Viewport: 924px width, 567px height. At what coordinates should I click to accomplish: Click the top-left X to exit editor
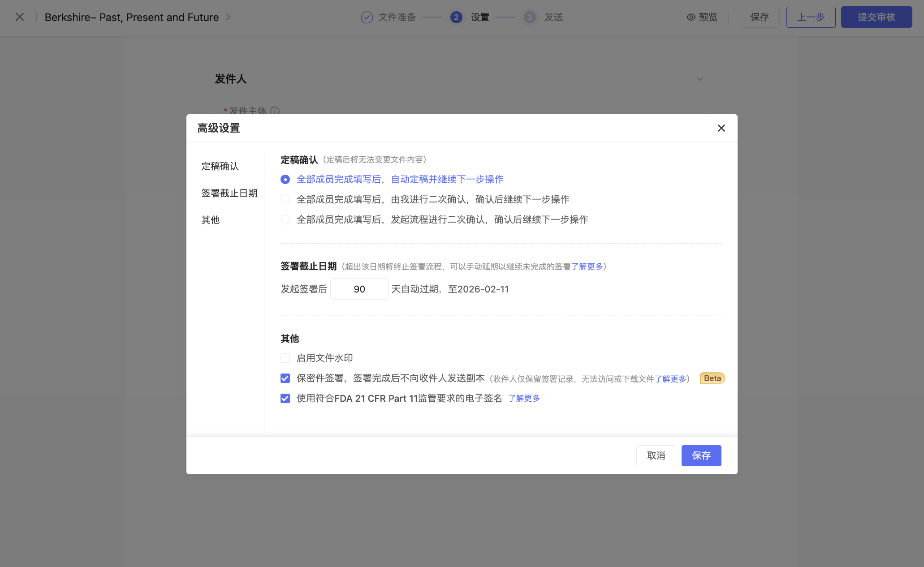tap(20, 17)
